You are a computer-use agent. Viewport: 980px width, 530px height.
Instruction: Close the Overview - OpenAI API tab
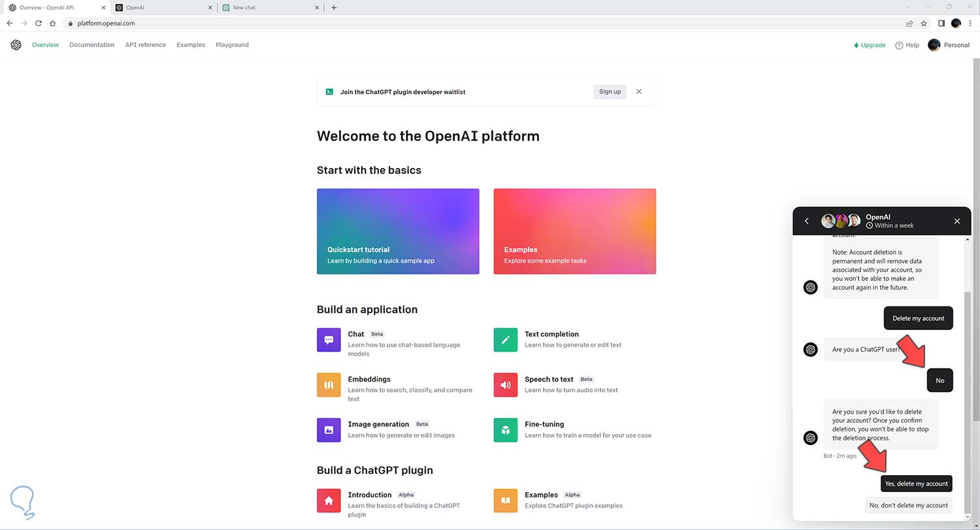(103, 8)
